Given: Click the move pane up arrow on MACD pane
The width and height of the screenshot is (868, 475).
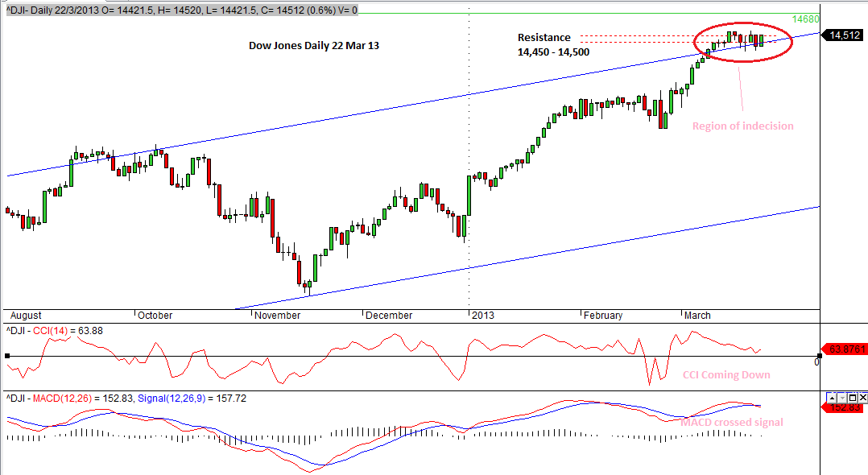Looking at the screenshot, I should point(832,398).
